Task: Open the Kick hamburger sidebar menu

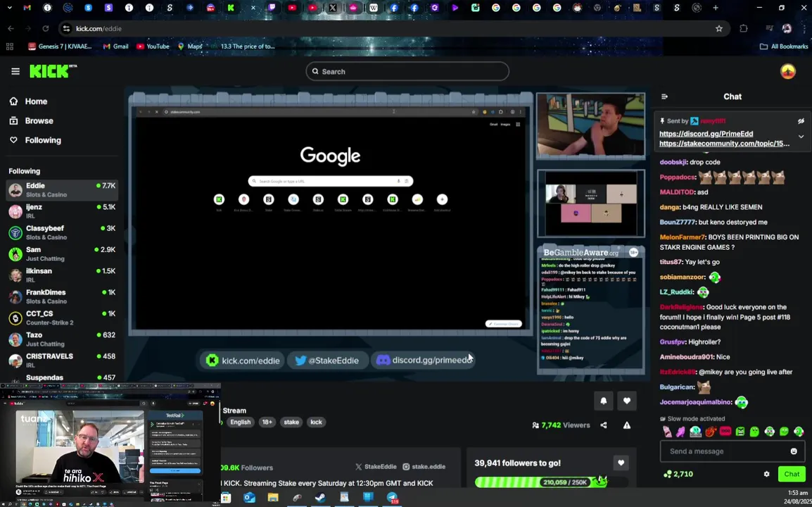Action: pos(15,72)
